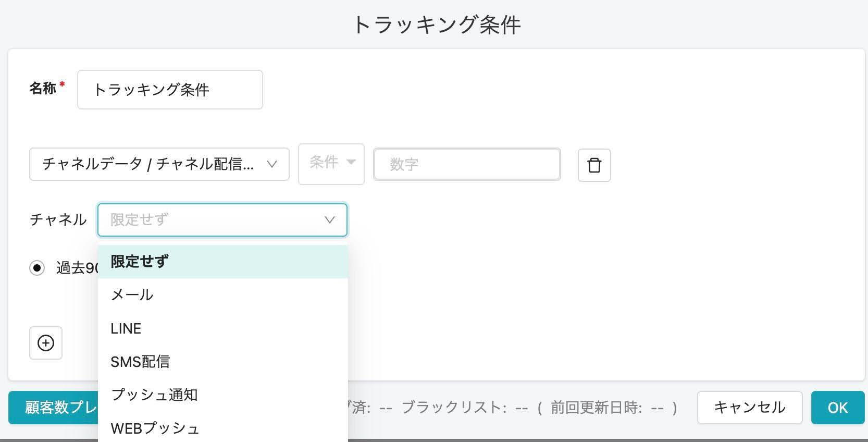This screenshot has height=442, width=868.
Task: Focus the 数字 input field
Action: [x=467, y=164]
